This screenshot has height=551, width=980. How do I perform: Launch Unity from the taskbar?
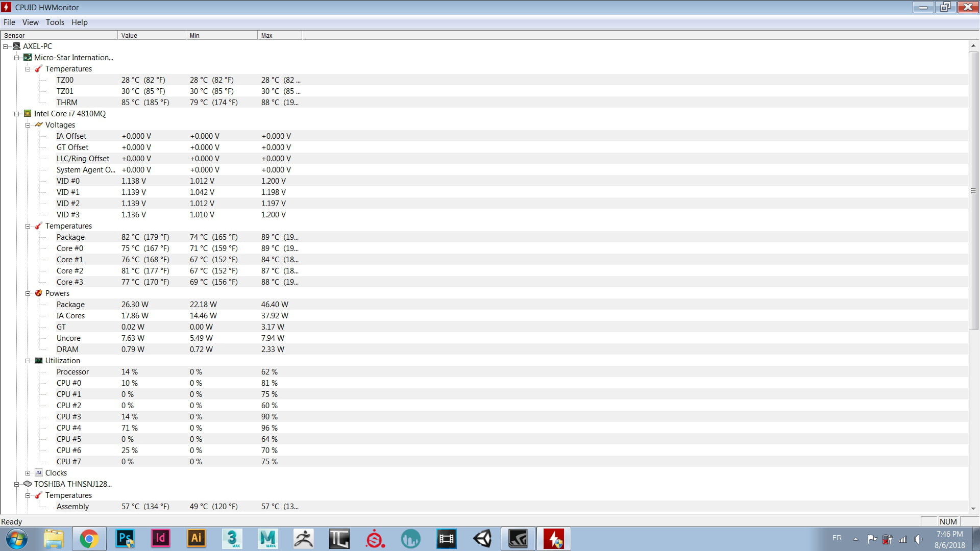point(482,539)
